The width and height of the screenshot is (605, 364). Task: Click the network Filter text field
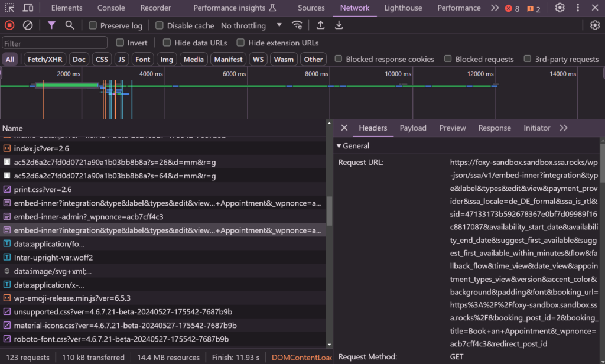tap(54, 43)
